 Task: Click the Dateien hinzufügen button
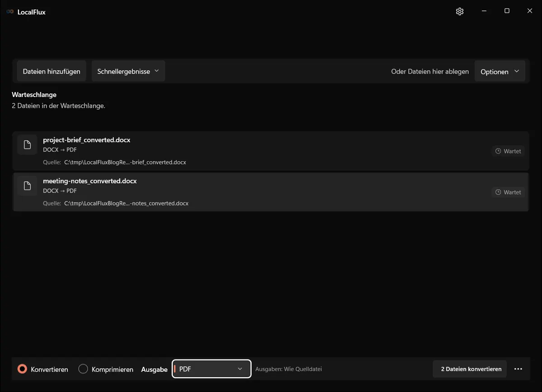[51, 71]
